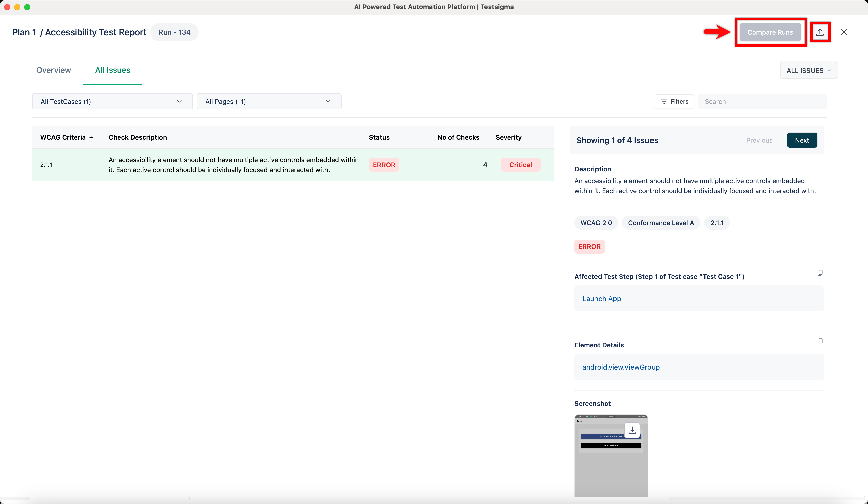Expand the All TestCases (1) dropdown
The height and width of the screenshot is (504, 868).
[x=112, y=102]
